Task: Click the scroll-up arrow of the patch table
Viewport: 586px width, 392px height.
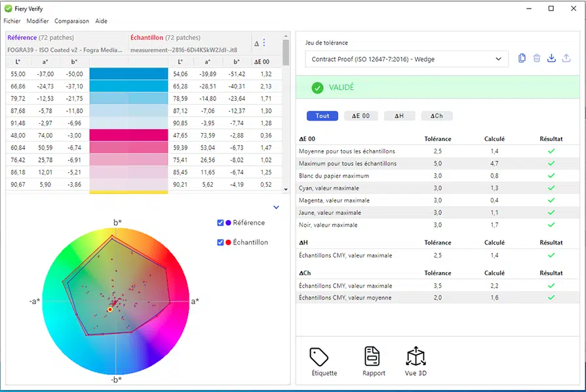Action: click(286, 36)
